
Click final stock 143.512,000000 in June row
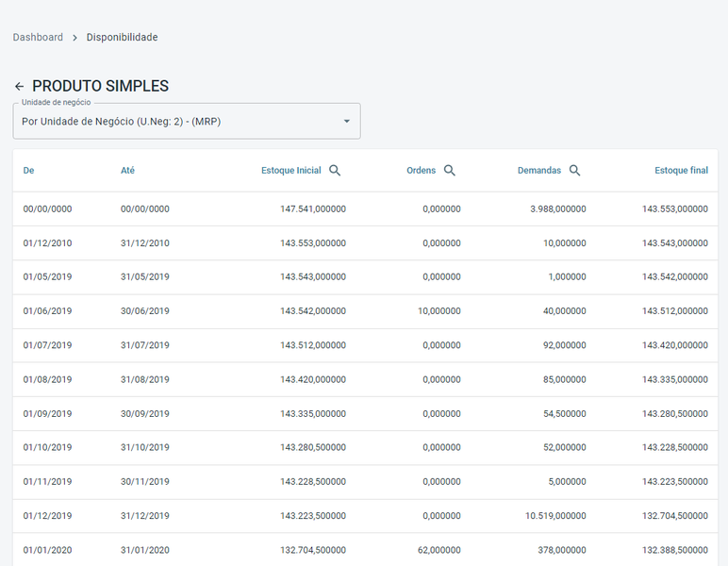coord(675,311)
